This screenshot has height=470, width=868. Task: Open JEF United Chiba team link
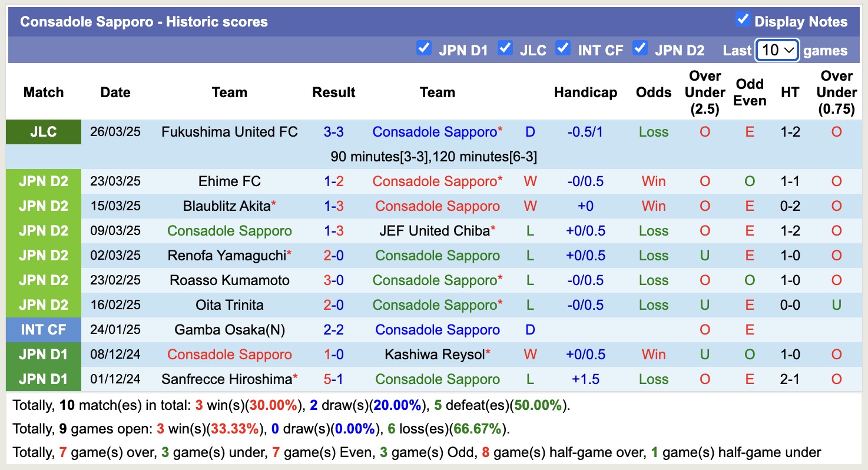click(x=435, y=231)
